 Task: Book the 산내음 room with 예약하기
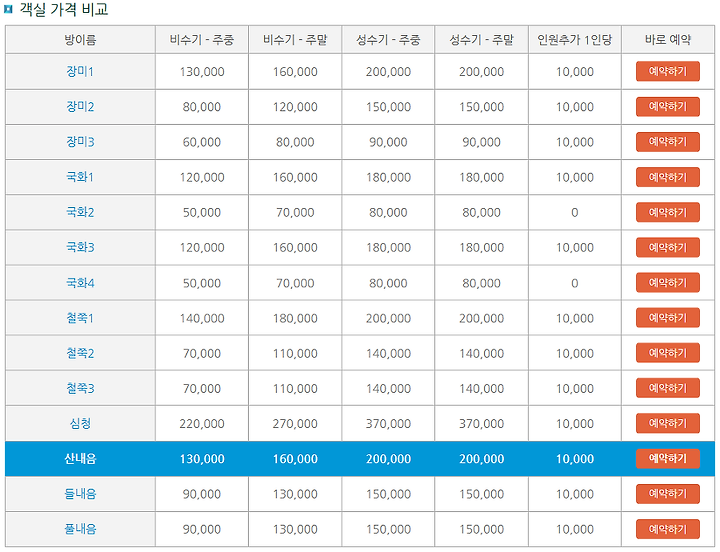pyautogui.click(x=668, y=458)
